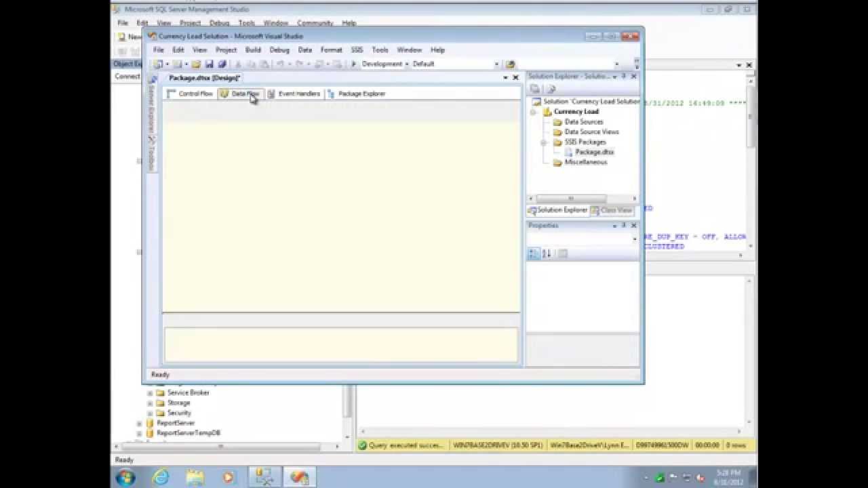Click the Properties icon in Solution Explorer toolbar
868x488 pixels.
coord(534,89)
